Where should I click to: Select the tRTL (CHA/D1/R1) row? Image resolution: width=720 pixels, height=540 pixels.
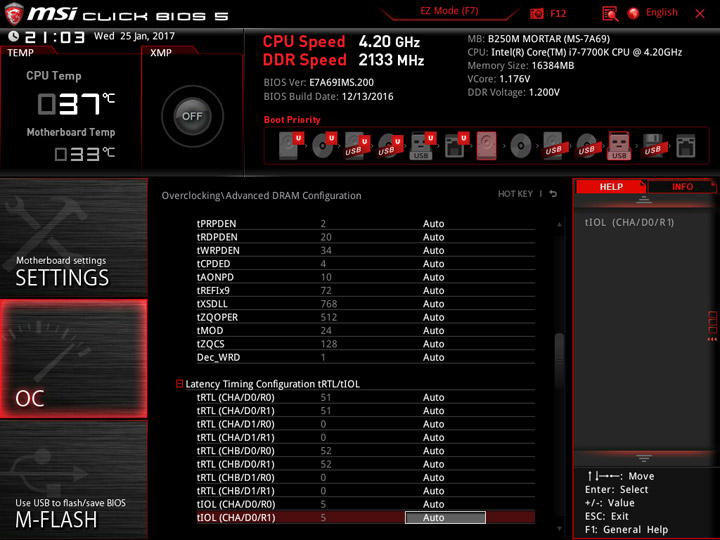click(366, 437)
